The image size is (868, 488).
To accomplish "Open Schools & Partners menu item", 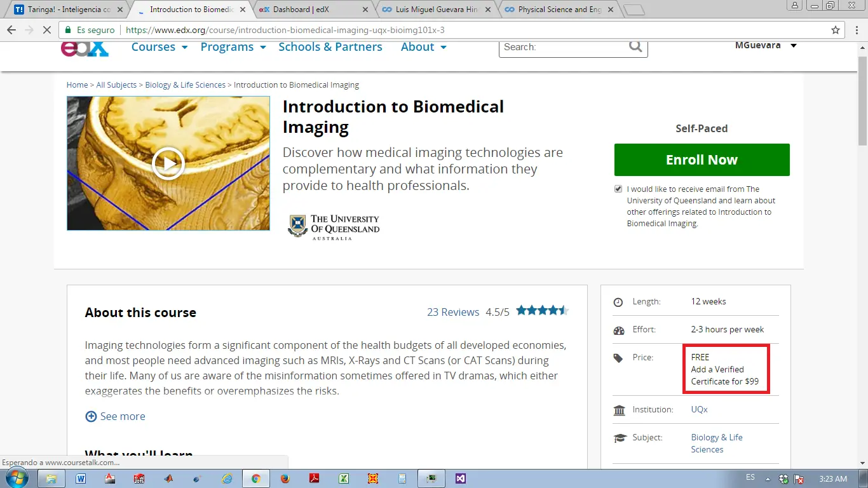I will coord(330,47).
